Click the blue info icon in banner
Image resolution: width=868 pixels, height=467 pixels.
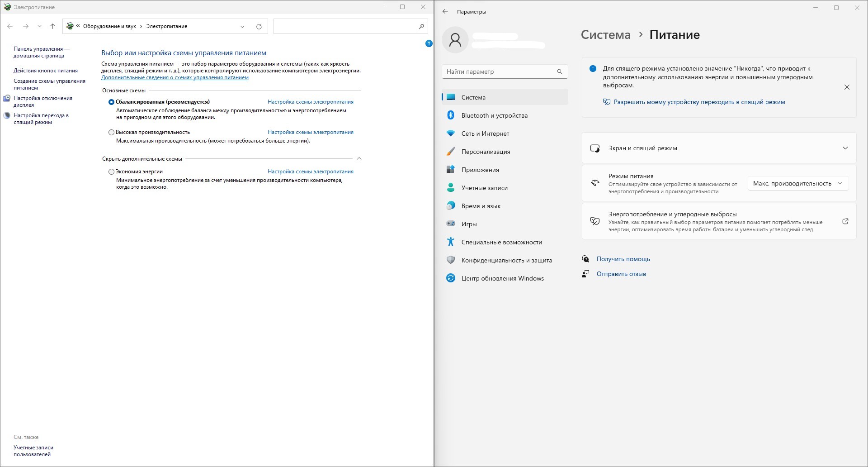click(x=593, y=69)
